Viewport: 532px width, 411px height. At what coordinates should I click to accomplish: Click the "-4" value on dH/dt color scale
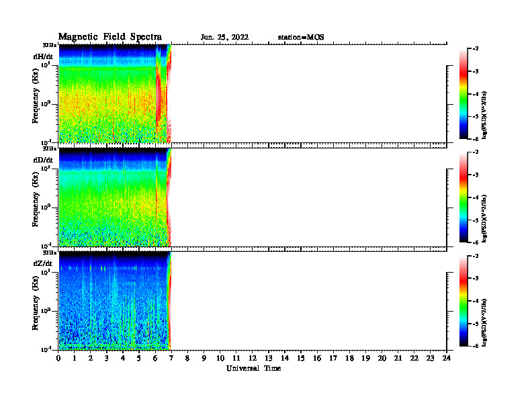(x=476, y=94)
